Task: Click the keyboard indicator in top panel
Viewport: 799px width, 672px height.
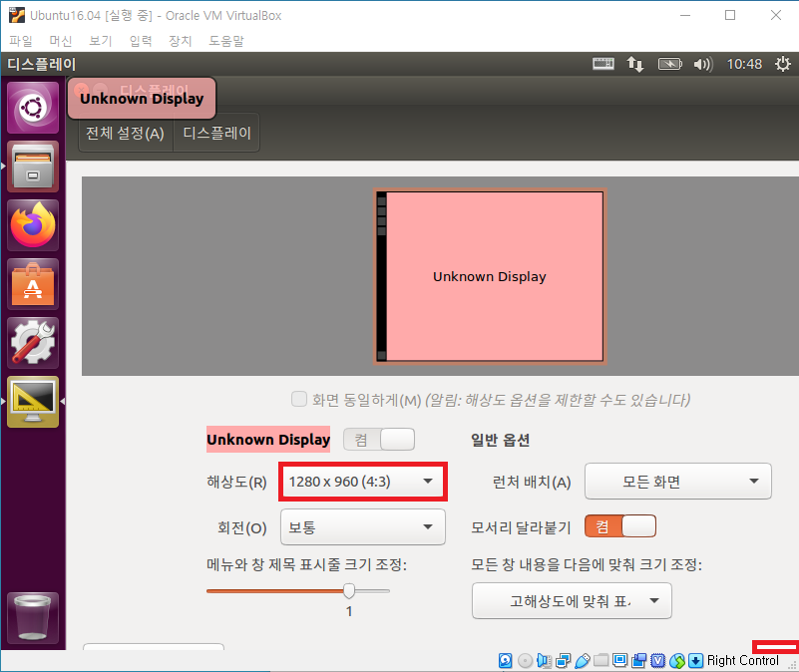Action: pos(603,64)
